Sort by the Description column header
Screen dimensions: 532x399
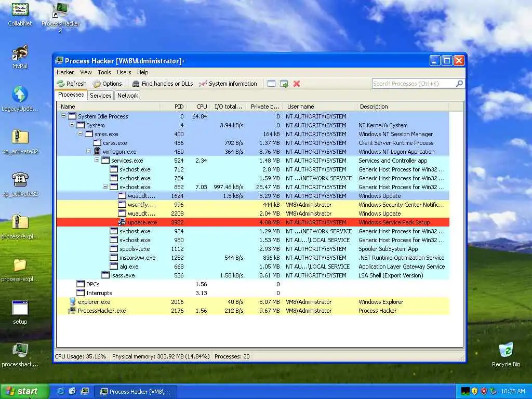click(x=402, y=107)
